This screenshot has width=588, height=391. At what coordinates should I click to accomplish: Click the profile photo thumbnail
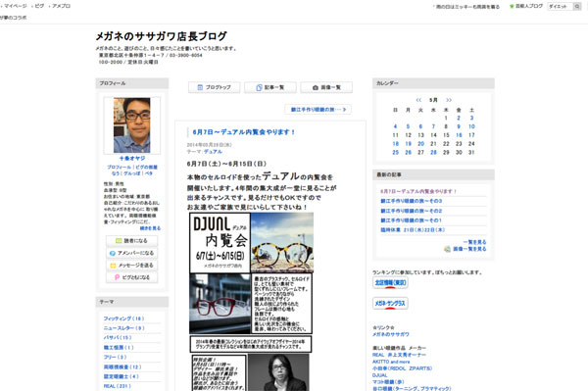coord(132,125)
